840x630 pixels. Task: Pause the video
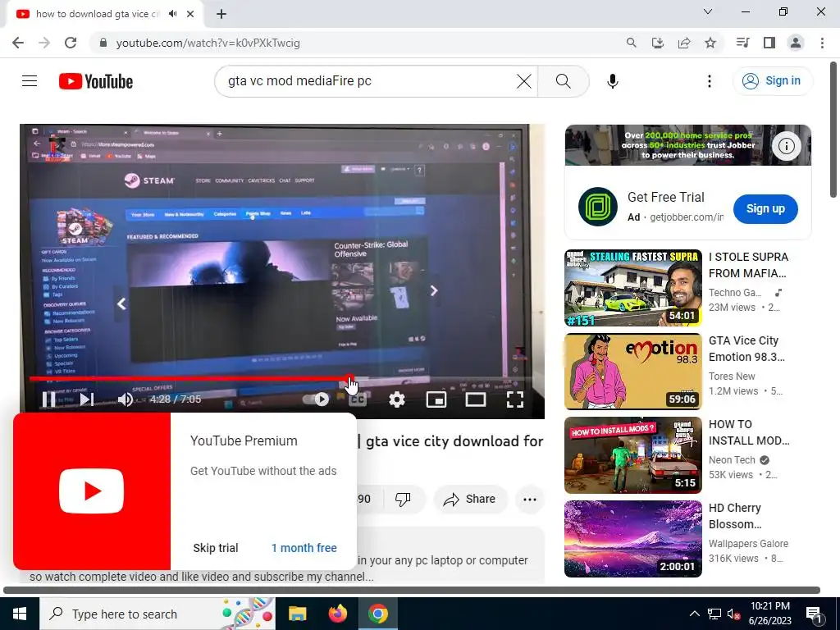tap(48, 399)
